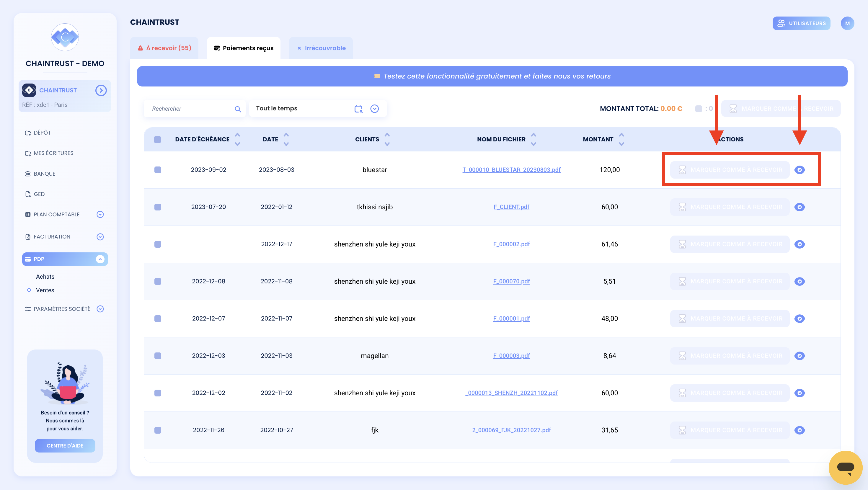This screenshot has width=868, height=490.
Task: Check the row checkbox dated 2022-11-02
Action: pos(158,393)
